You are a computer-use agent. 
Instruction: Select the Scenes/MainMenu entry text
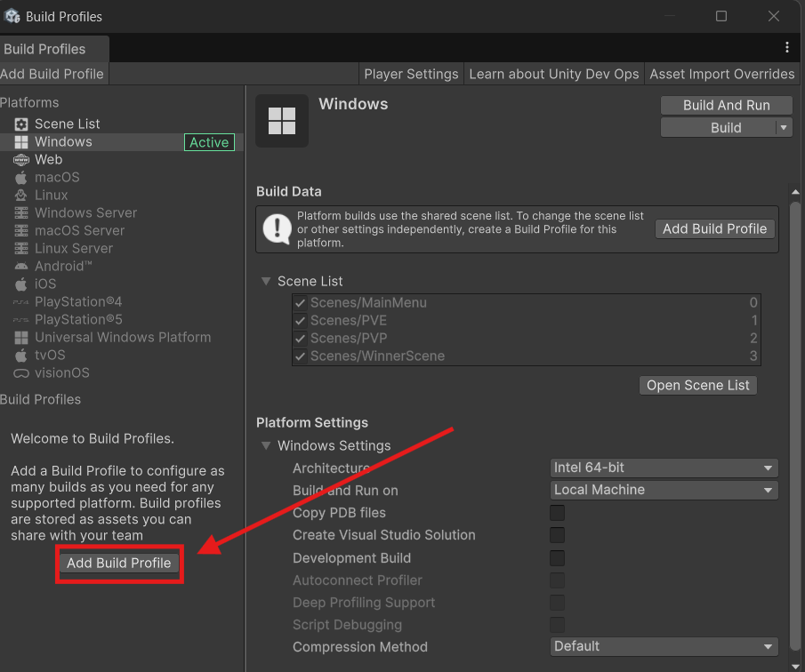(x=368, y=302)
